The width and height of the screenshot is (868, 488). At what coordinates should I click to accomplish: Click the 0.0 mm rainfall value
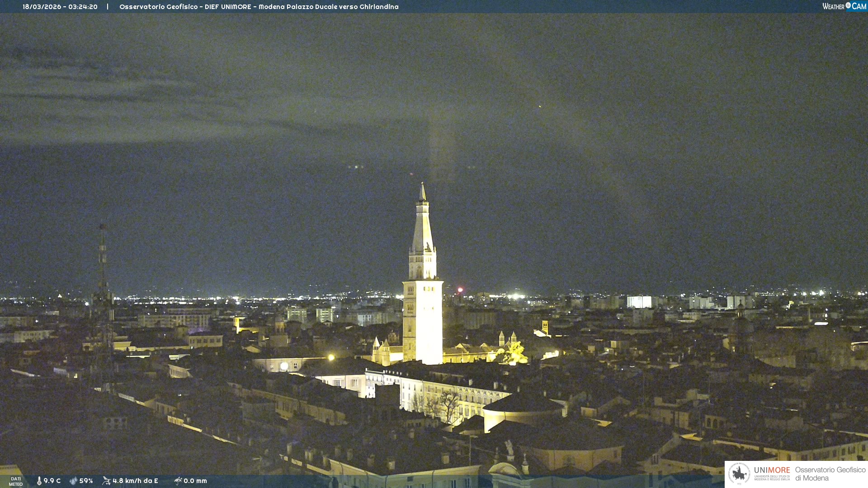point(195,481)
